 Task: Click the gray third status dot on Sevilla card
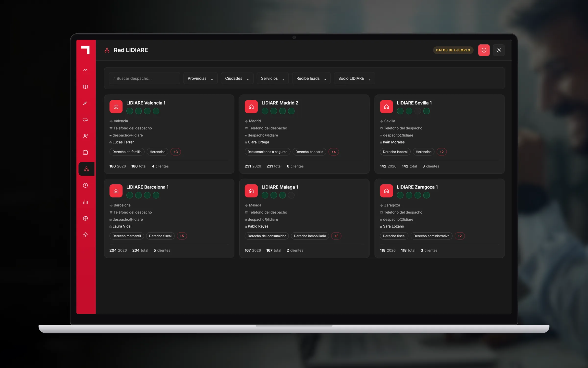(417, 111)
